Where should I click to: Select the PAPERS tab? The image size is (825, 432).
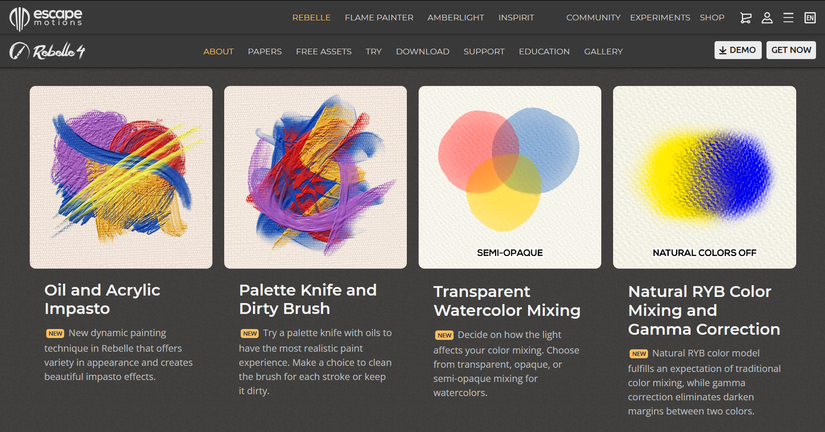265,52
